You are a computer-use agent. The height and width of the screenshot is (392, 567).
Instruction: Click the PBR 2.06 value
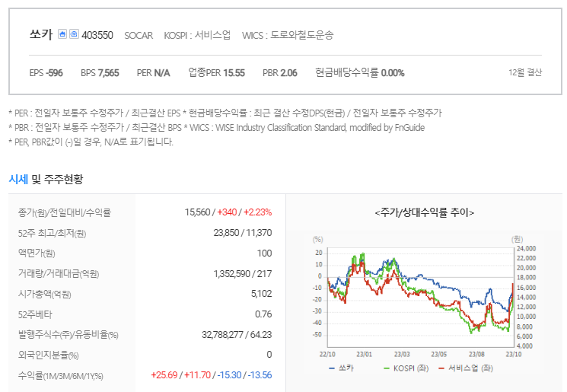(280, 72)
